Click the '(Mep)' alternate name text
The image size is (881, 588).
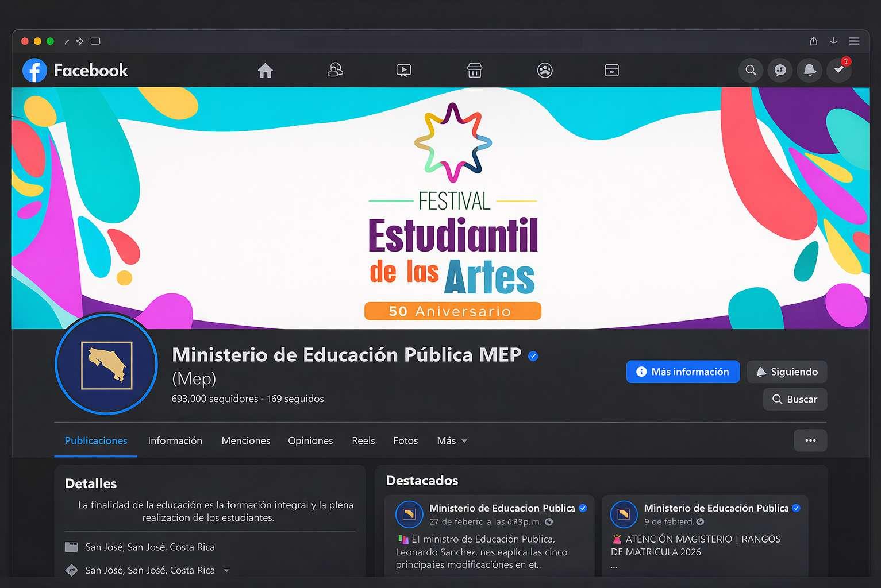click(194, 378)
